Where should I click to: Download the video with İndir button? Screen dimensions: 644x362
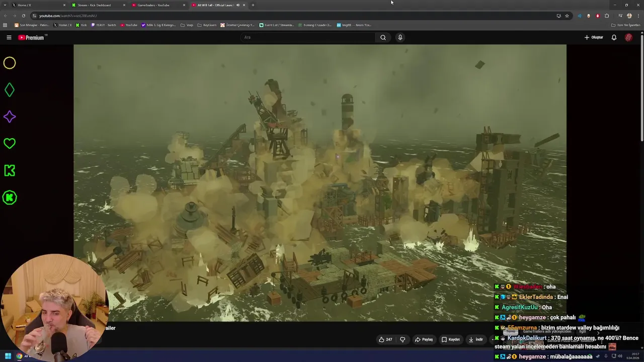[476, 339]
